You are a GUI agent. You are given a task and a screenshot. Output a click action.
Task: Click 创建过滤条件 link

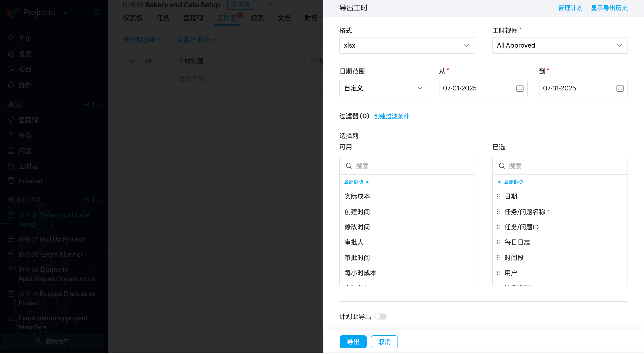391,116
